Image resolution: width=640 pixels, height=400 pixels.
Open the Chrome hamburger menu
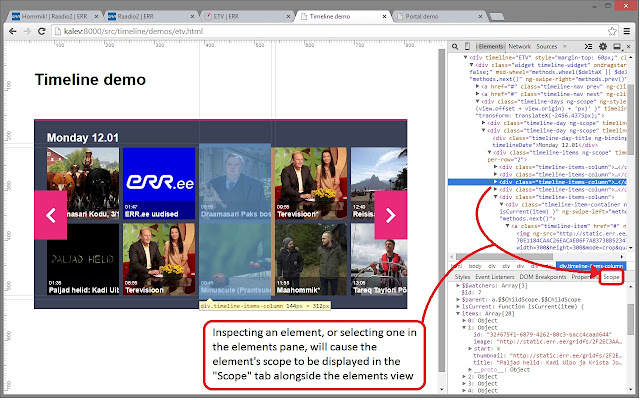(627, 31)
